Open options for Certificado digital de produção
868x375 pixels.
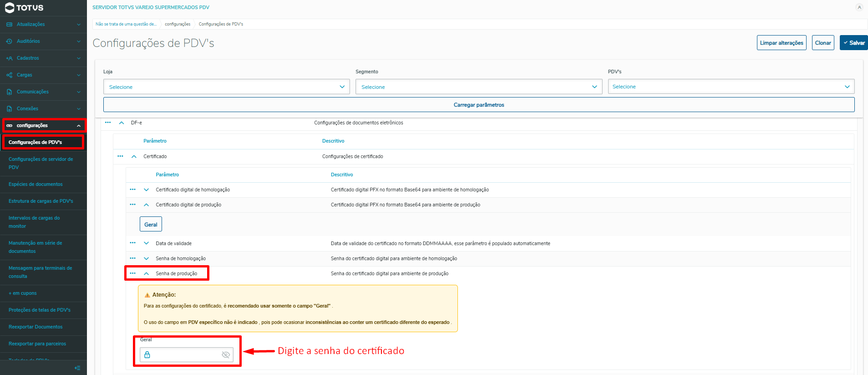point(132,205)
